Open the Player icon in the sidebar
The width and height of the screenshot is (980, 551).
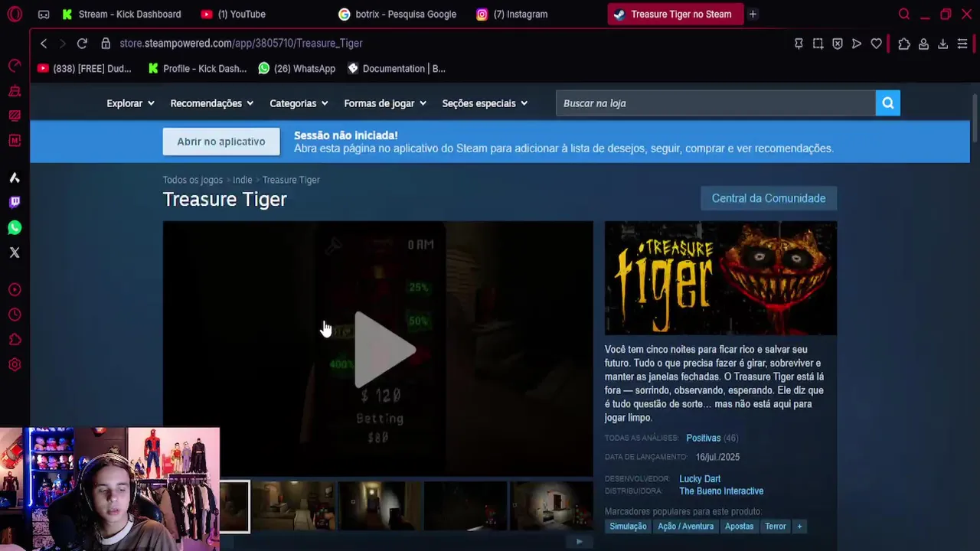click(x=15, y=289)
